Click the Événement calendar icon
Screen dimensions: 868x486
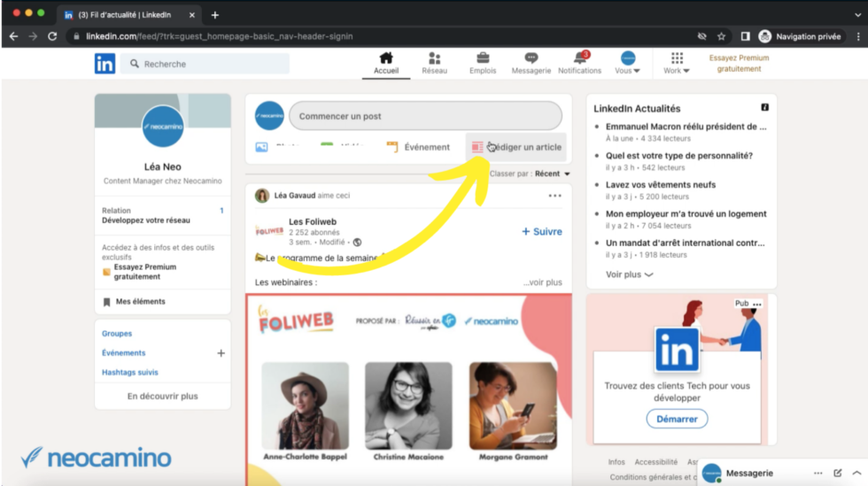coord(391,147)
